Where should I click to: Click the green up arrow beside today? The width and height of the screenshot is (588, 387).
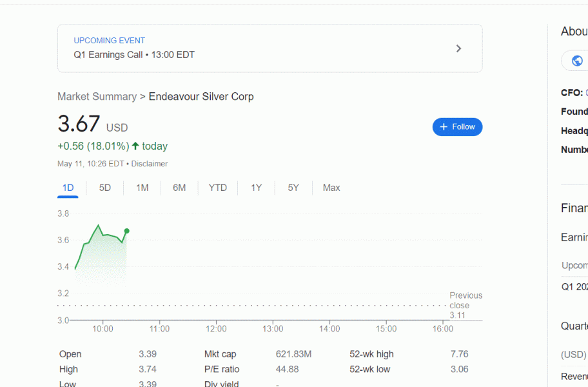point(135,146)
